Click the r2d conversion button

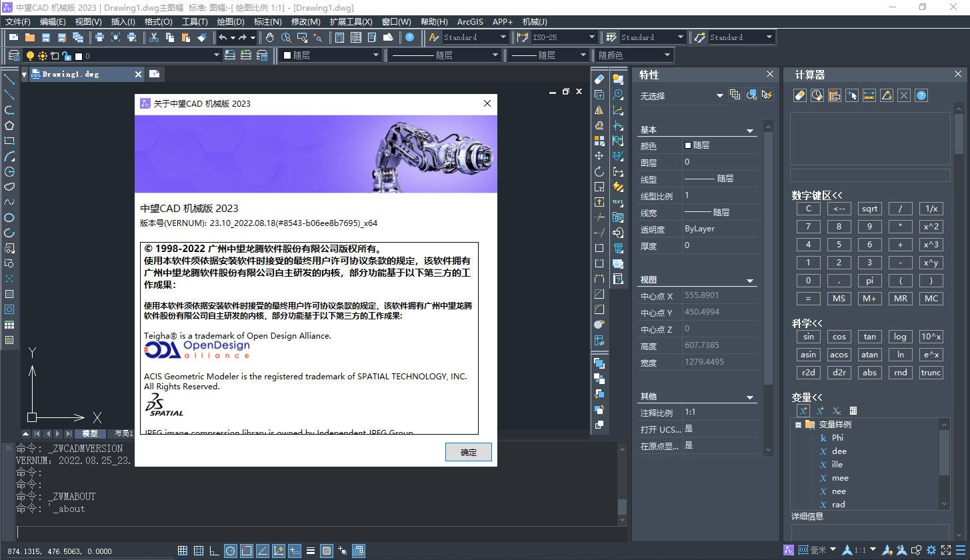[x=808, y=373]
